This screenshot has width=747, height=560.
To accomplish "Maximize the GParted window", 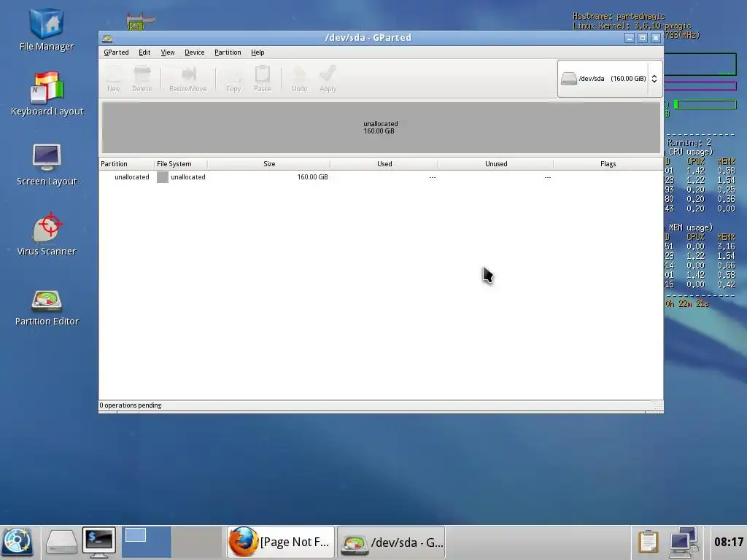I will coord(643,38).
